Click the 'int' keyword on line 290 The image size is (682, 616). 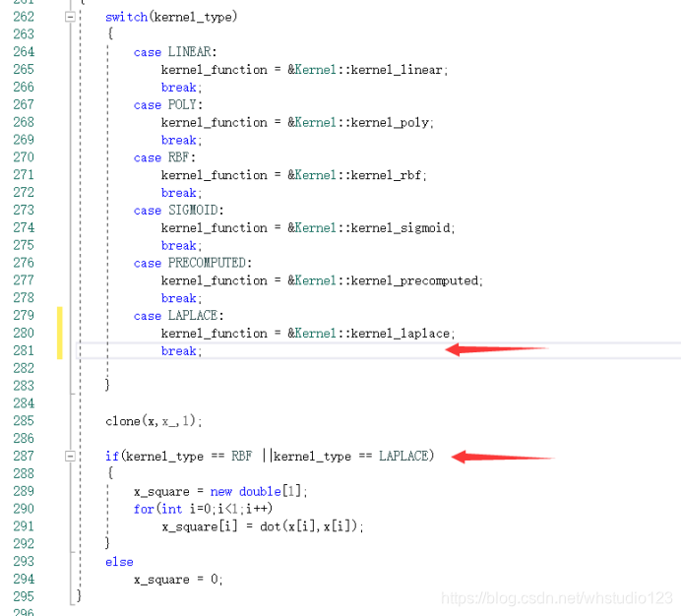click(x=172, y=509)
